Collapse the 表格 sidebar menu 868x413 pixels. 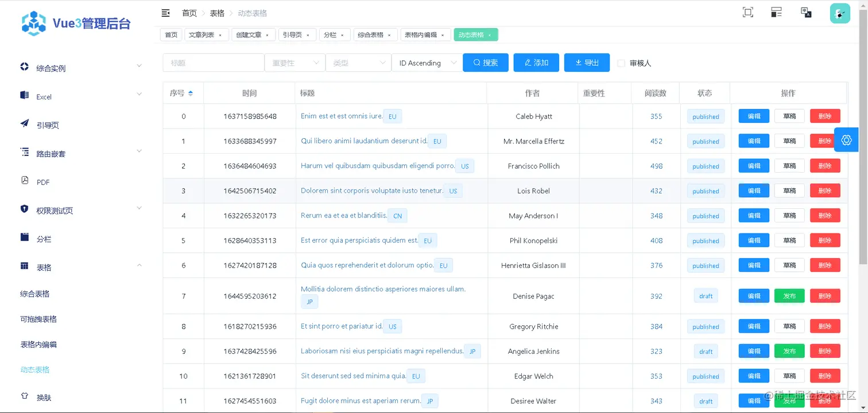point(139,265)
